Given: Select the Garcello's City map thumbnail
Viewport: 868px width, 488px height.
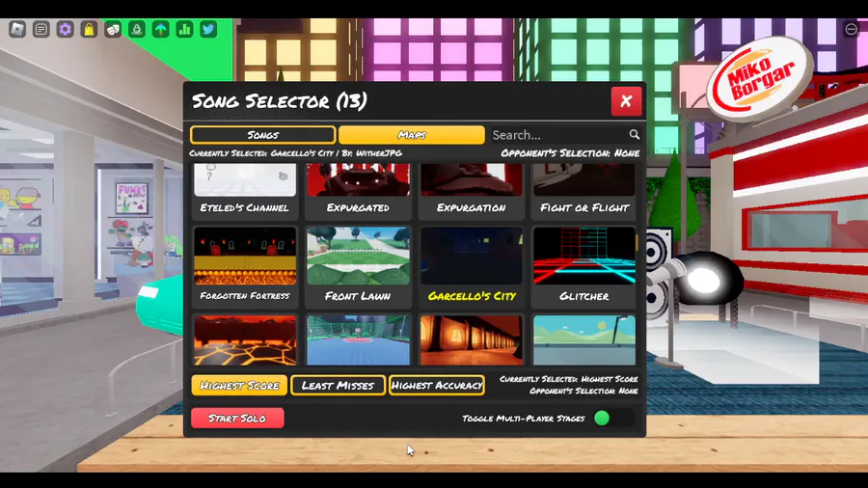Looking at the screenshot, I should 471,256.
